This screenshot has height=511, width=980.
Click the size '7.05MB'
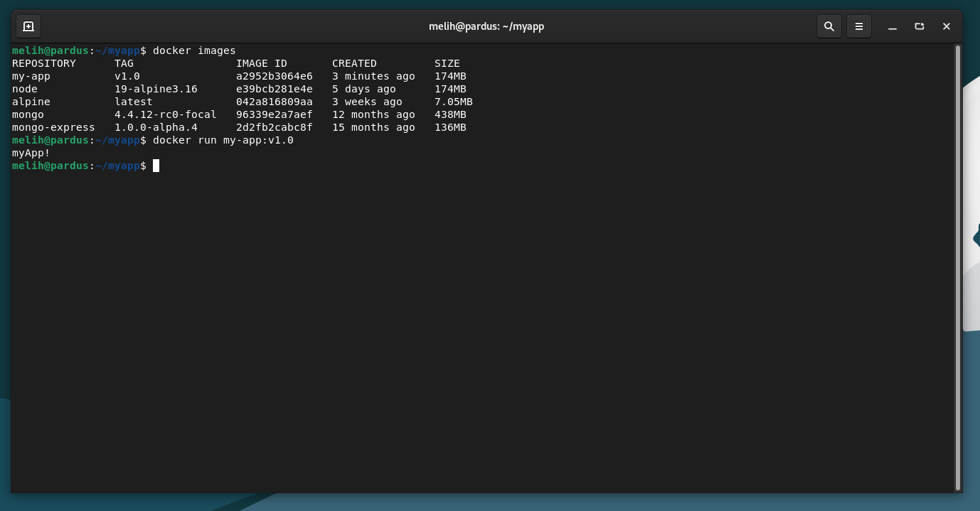pyautogui.click(x=454, y=102)
